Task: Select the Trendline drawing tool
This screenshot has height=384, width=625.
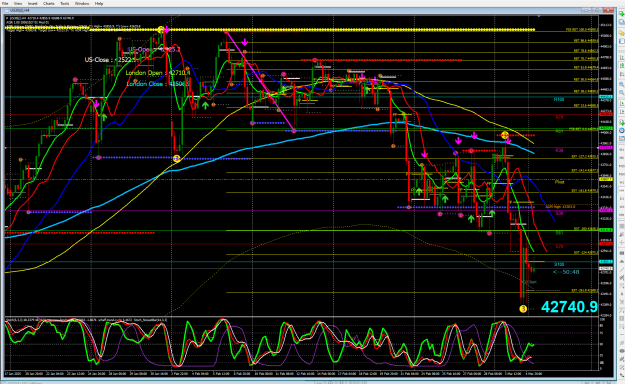Action: pos(622,270)
